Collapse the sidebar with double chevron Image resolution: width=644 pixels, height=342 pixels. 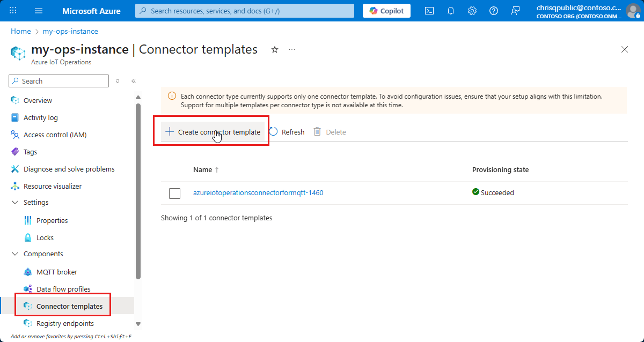tap(134, 81)
